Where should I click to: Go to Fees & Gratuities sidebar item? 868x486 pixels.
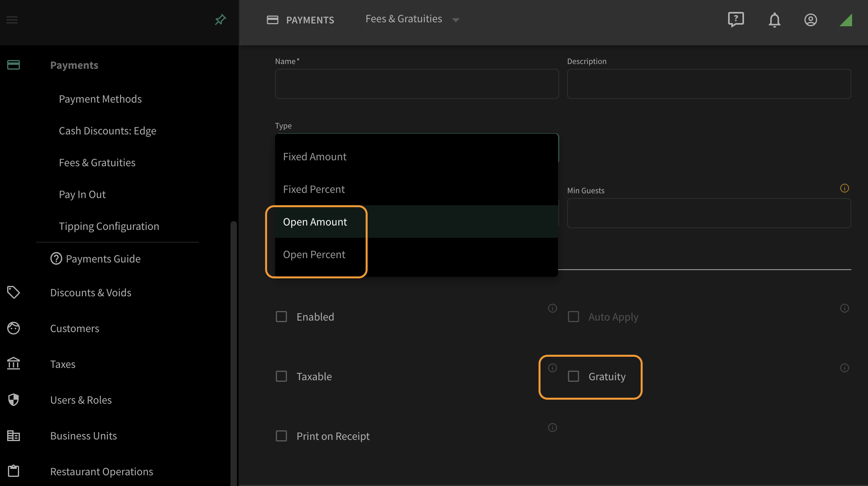pyautogui.click(x=97, y=162)
